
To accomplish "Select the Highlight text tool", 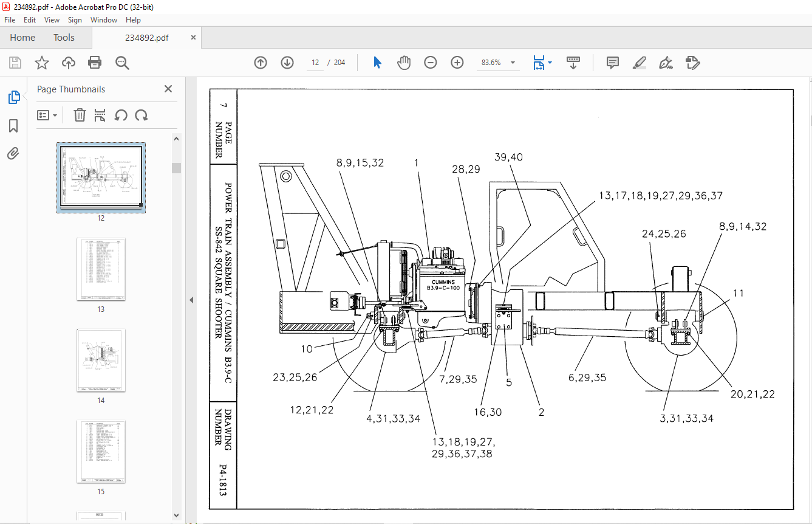I will (x=639, y=63).
